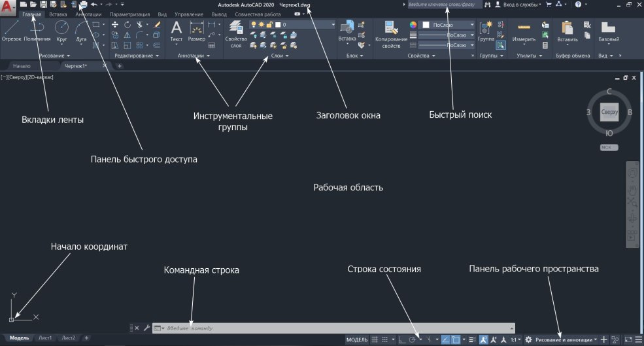Click the Copy tool in Редактирование
The width and height of the screenshot is (644, 346).
[x=115, y=35]
